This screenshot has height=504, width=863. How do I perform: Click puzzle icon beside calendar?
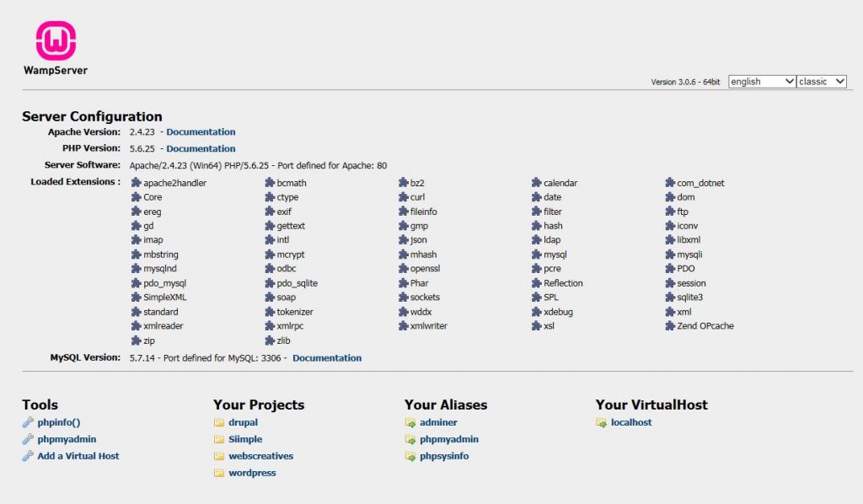tap(537, 182)
